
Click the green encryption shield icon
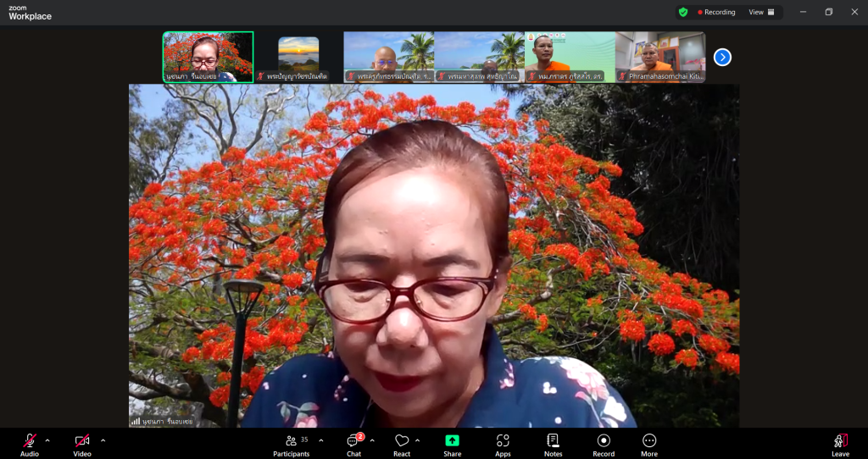click(x=683, y=12)
